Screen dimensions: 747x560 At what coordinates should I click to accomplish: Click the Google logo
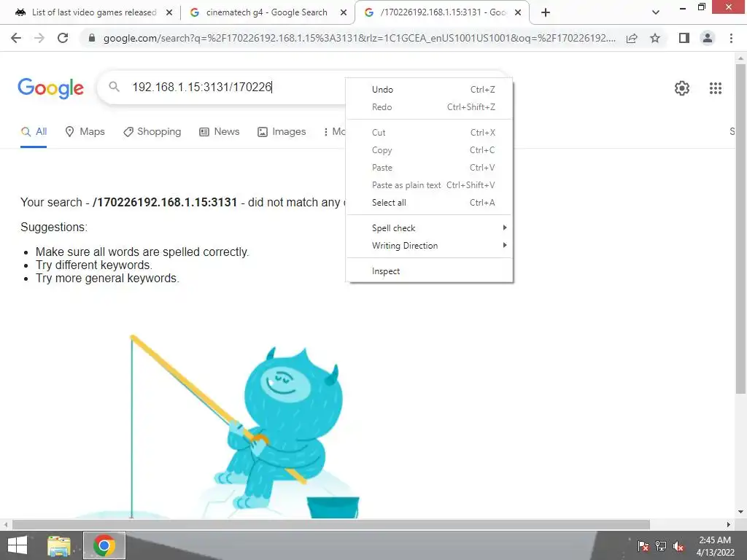(x=50, y=88)
